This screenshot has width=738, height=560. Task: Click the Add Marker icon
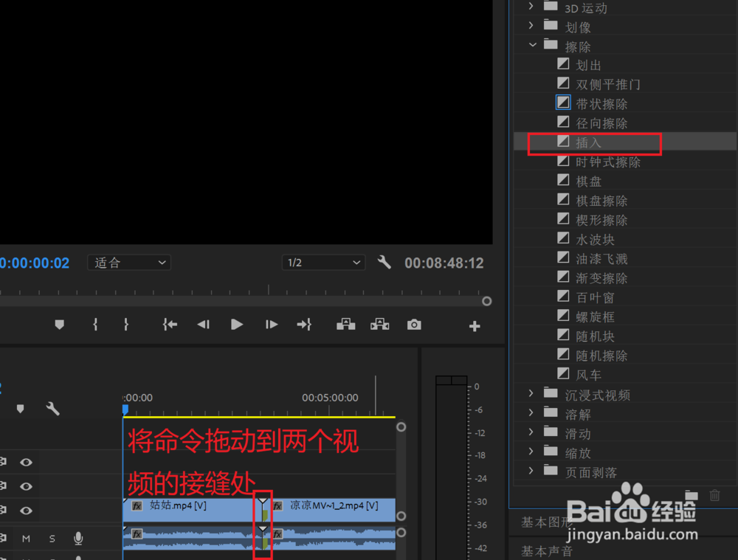59,325
